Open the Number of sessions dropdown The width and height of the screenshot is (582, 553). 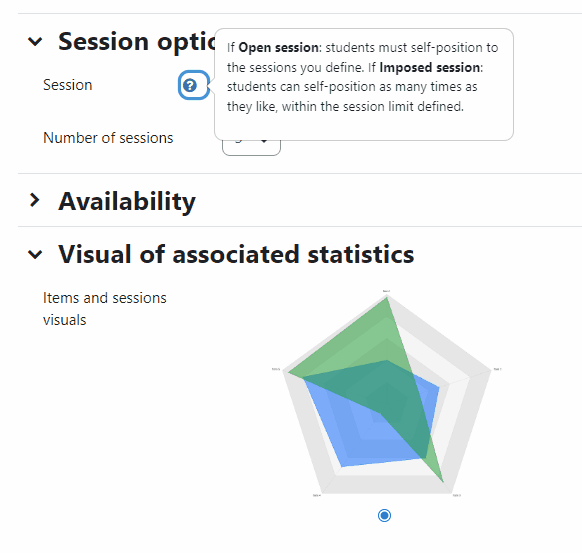(251, 147)
